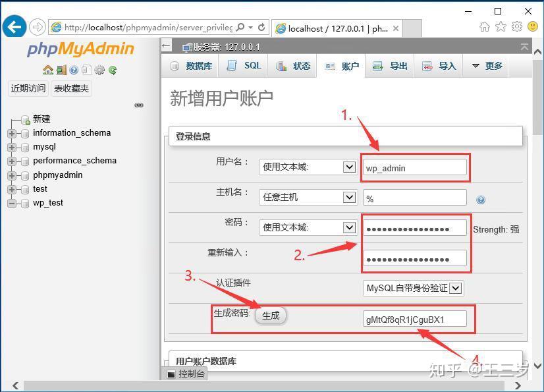Image resolution: width=544 pixels, height=392 pixels.
Task: Refresh the page with reload icon
Action: [x=261, y=27]
